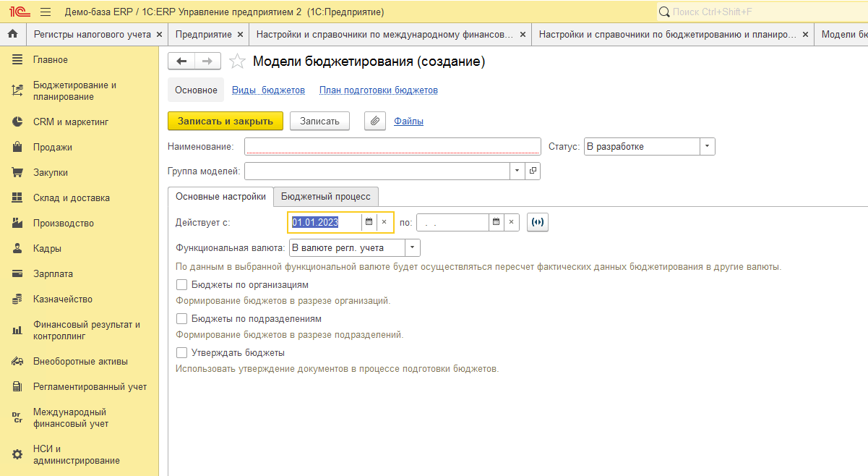
Task: Open 'Группа моделей' dropdown arrow
Action: [x=517, y=171]
